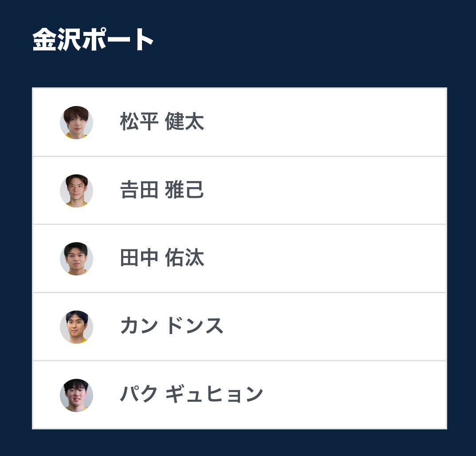Click the given name ドンス

click(194, 326)
